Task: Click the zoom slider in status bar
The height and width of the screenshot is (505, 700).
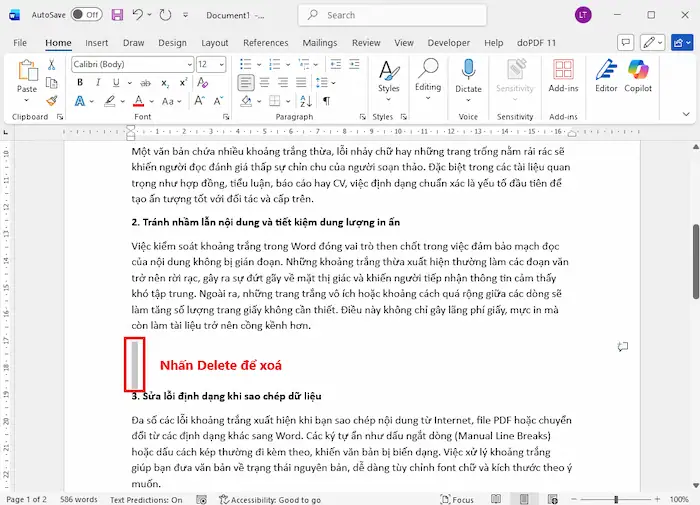Action: pos(615,499)
